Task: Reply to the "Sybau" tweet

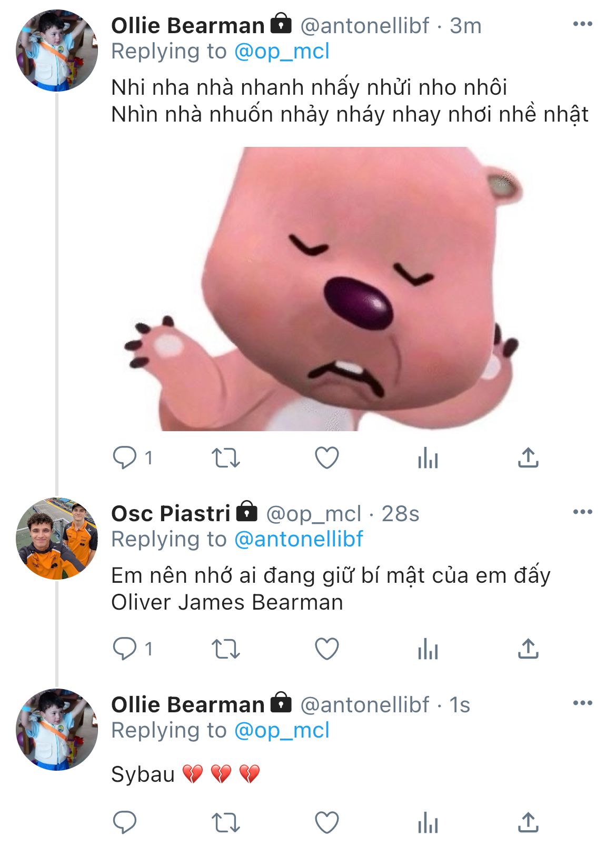Action: (x=125, y=822)
